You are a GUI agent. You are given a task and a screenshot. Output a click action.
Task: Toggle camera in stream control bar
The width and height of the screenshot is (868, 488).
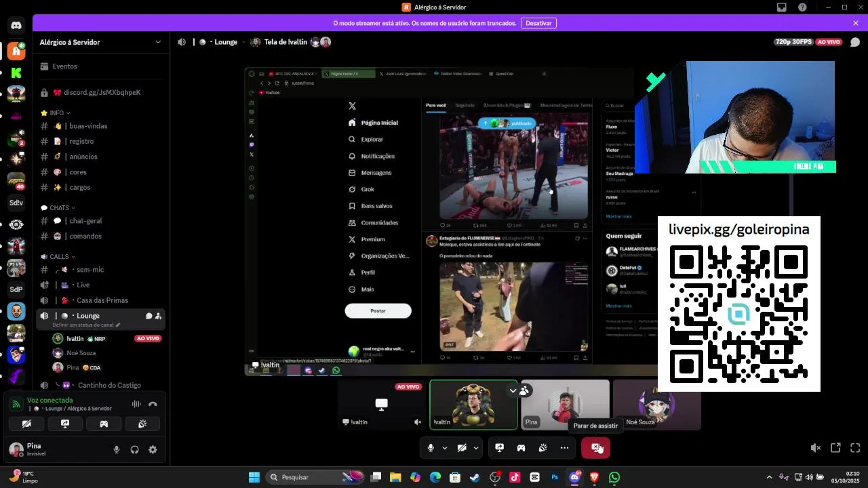point(462,448)
